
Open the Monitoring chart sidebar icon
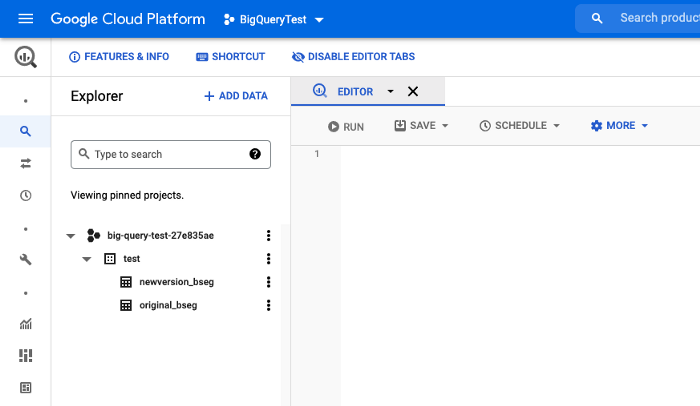25,323
